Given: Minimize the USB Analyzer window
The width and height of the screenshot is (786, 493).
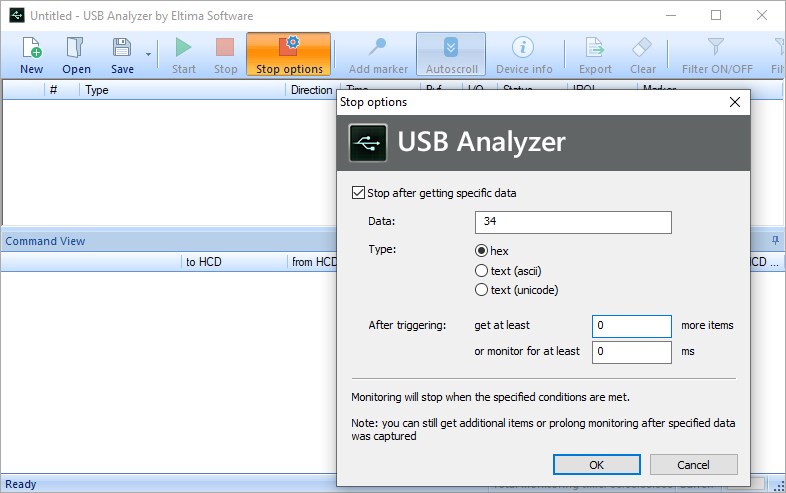Looking at the screenshot, I should tap(671, 16).
